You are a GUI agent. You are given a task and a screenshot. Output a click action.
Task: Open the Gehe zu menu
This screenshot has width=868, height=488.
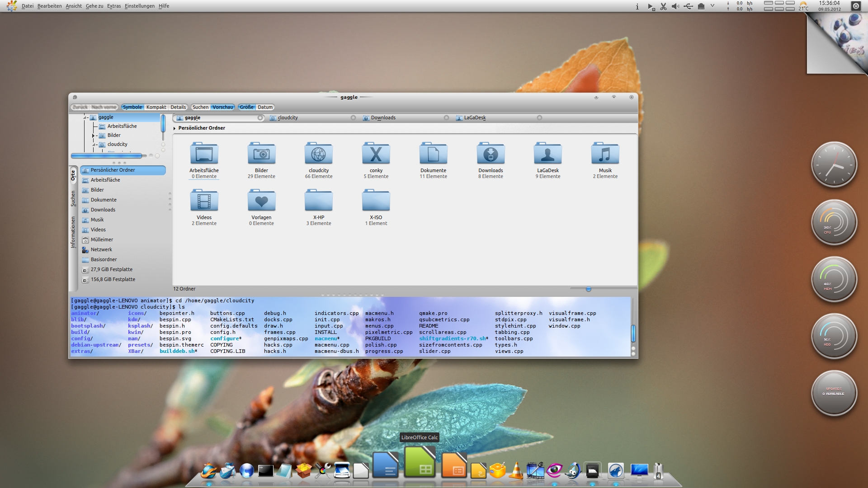(94, 6)
